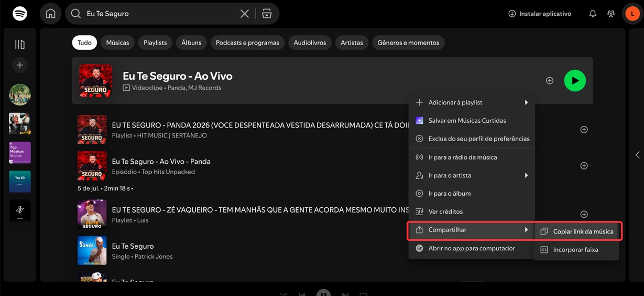This screenshot has width=644, height=296.
Task: Open the Eu Te Seguro - Ao Vivo title
Action: [178, 76]
